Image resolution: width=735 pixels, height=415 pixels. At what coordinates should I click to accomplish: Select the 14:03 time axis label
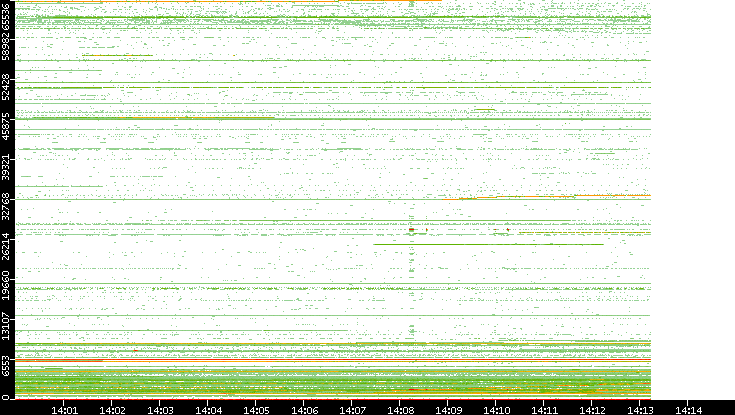click(x=161, y=409)
